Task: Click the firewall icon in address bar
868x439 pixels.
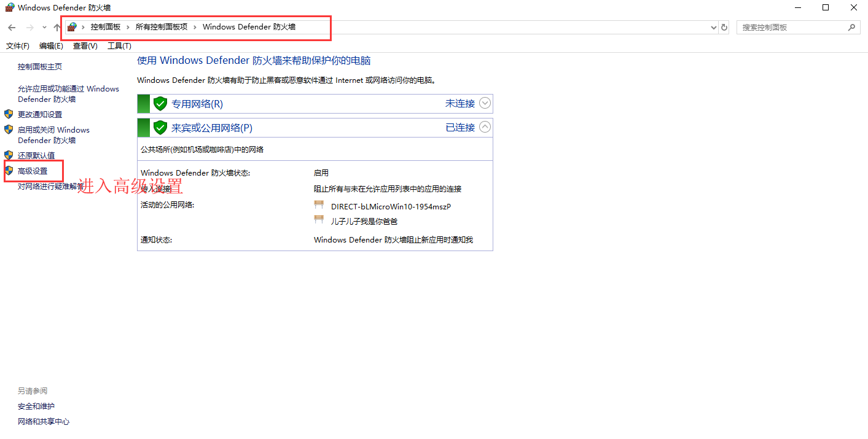Action: (72, 27)
